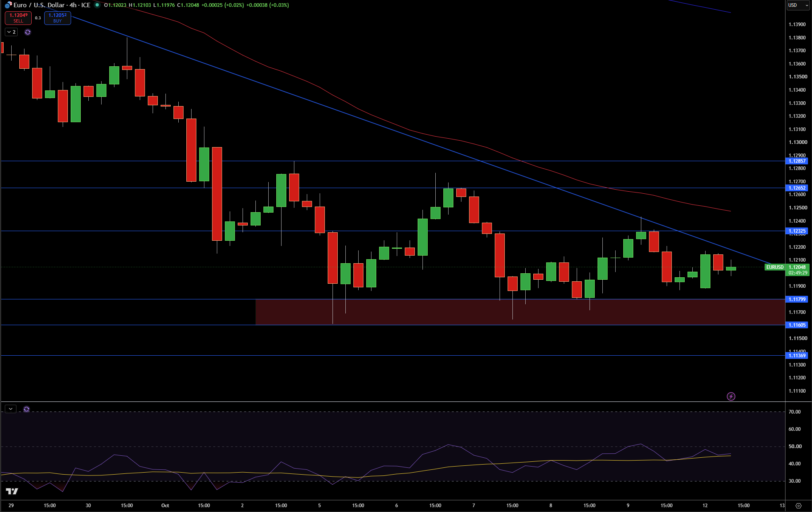Click the purple refresh icon in RSI pane
Image resolution: width=812 pixels, height=512 pixels.
click(27, 409)
